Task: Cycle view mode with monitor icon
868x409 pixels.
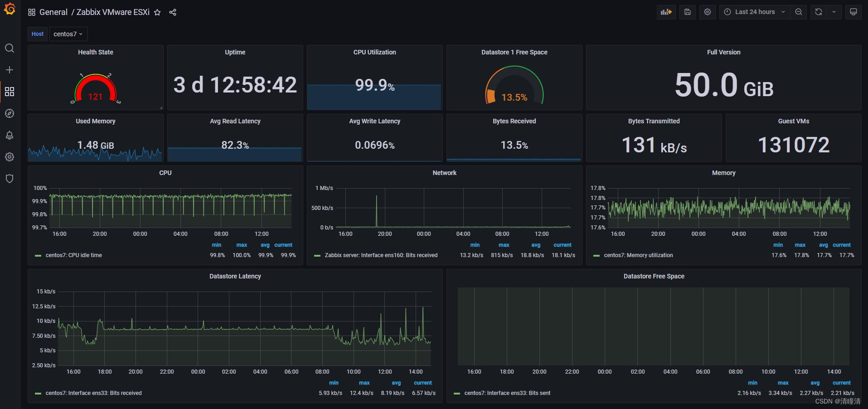Action: [853, 12]
